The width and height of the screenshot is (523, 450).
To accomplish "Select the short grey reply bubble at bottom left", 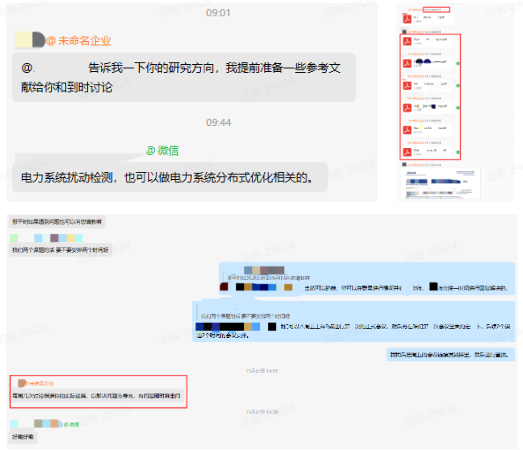I will 23,436.
